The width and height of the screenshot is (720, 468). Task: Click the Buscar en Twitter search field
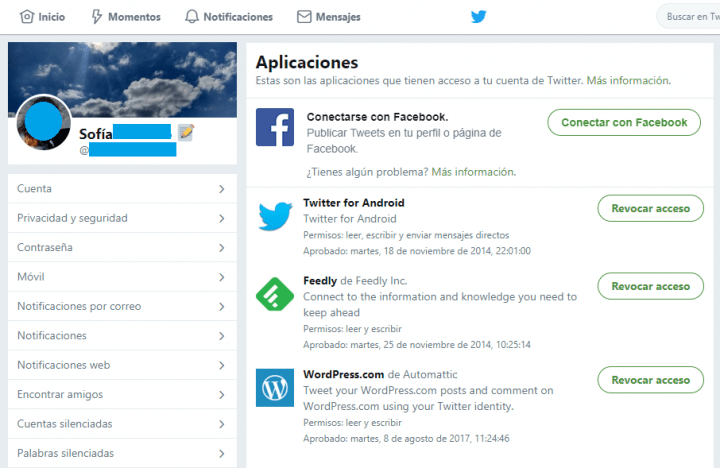[689, 17]
